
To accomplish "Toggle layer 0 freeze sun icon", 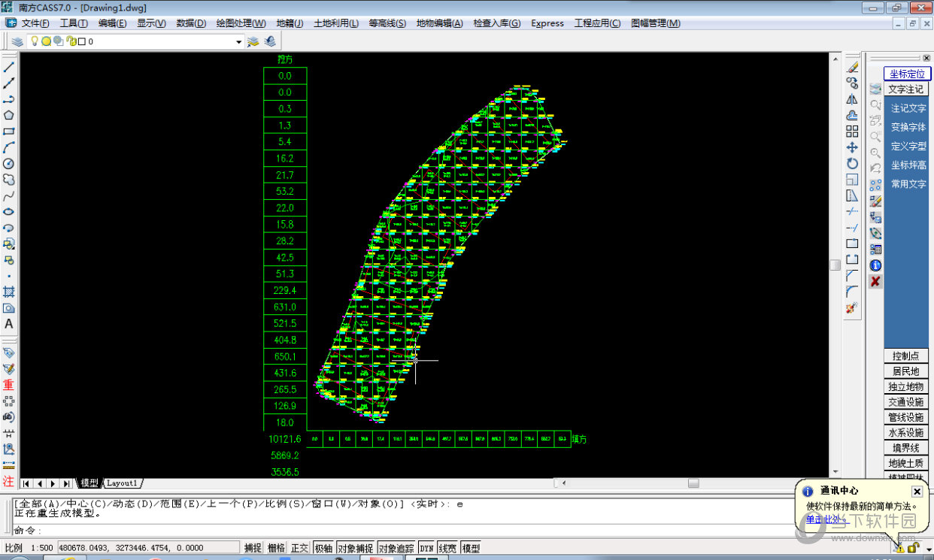I will pyautogui.click(x=46, y=42).
